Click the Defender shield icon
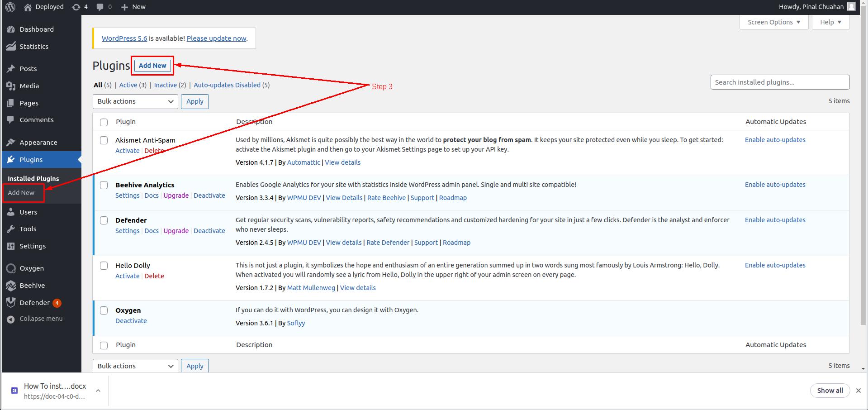 [11, 303]
